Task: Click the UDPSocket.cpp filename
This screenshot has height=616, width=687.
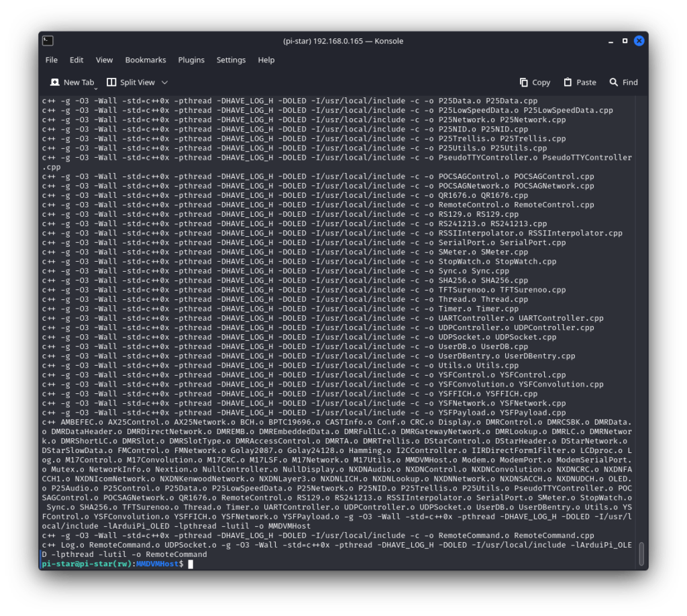Action: point(526,337)
